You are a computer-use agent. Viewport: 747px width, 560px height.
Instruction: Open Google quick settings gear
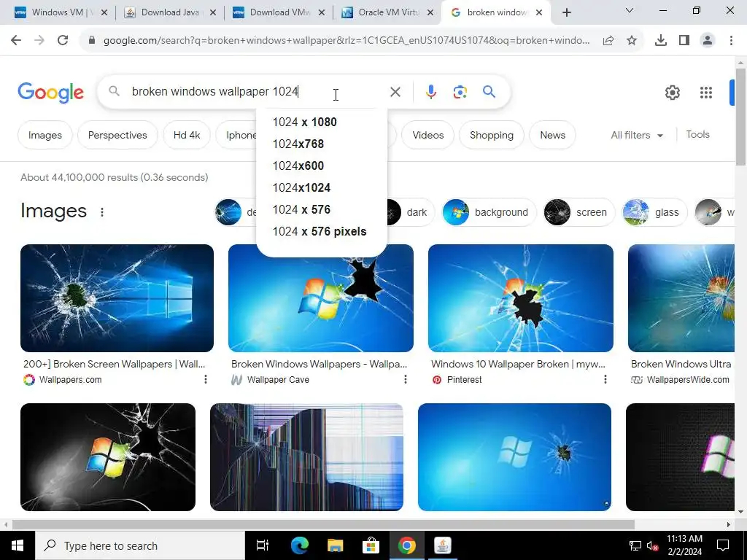[x=672, y=93]
